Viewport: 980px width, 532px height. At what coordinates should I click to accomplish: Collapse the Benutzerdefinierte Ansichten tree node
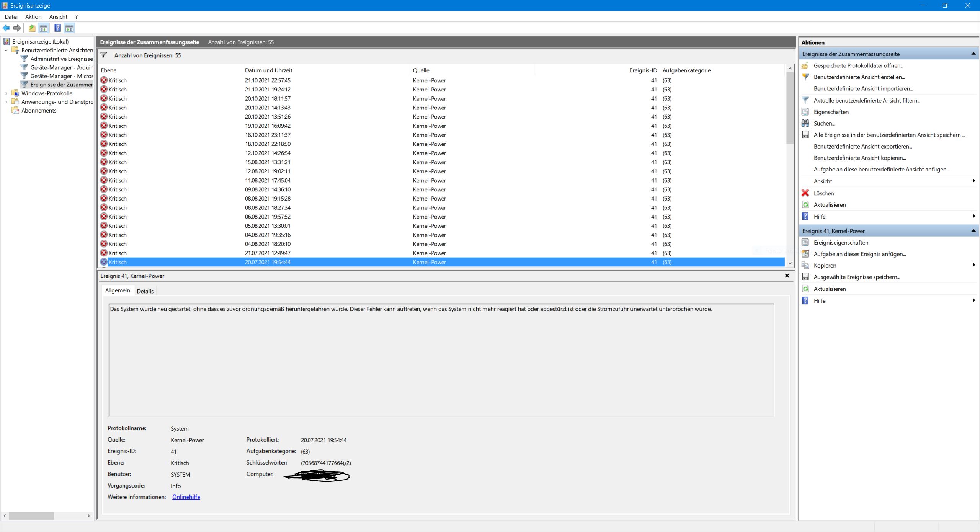(x=6, y=50)
